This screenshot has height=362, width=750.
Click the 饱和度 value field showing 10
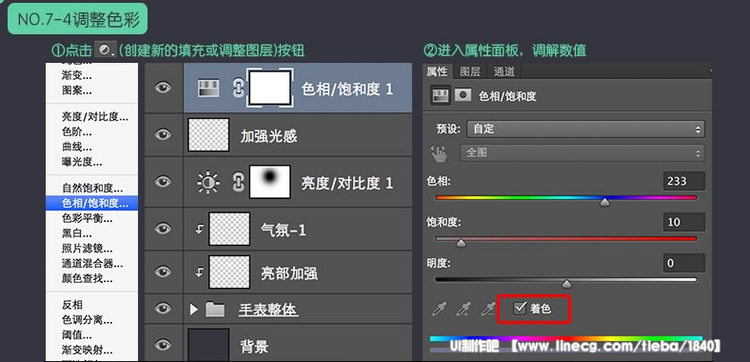(684, 222)
